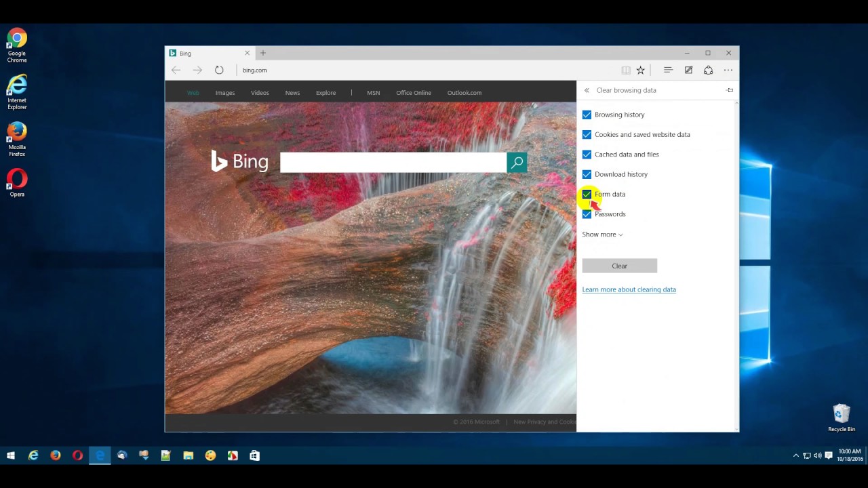Select the Web tab on Bing
Image resolution: width=868 pixels, height=488 pixels.
pyautogui.click(x=193, y=93)
